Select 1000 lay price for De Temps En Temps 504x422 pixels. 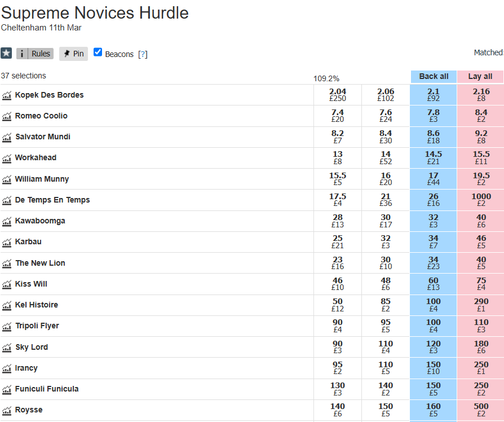(481, 200)
